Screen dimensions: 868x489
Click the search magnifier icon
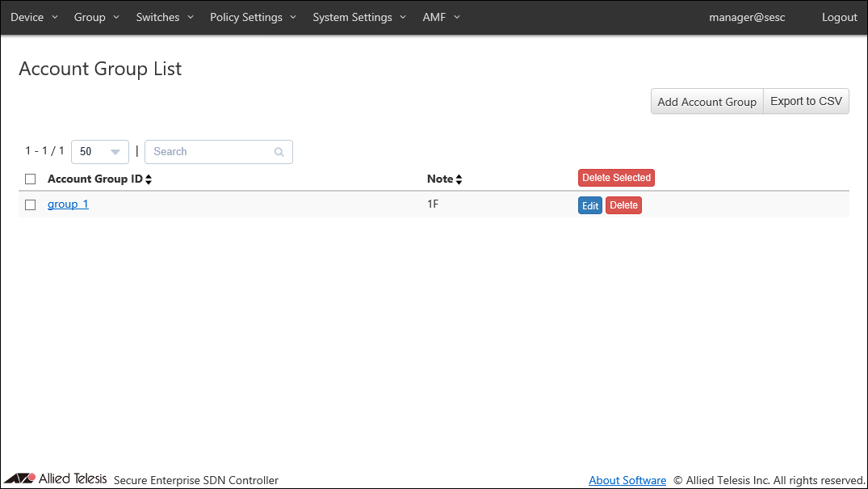279,152
